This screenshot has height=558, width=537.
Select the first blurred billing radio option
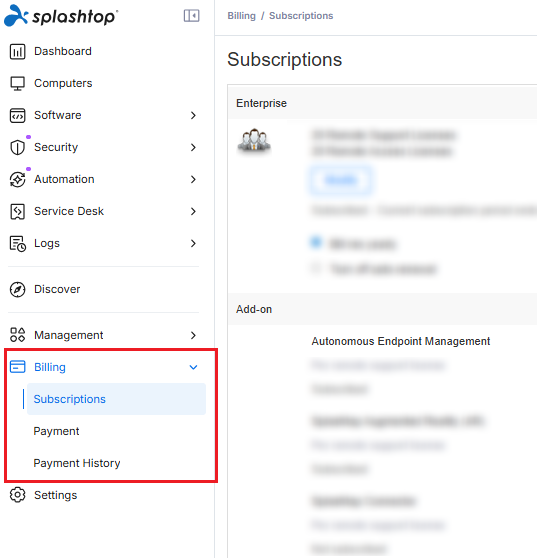pyautogui.click(x=316, y=242)
